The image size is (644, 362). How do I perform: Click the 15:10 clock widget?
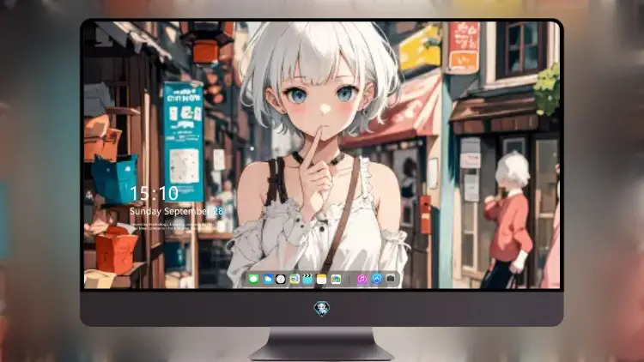(154, 193)
